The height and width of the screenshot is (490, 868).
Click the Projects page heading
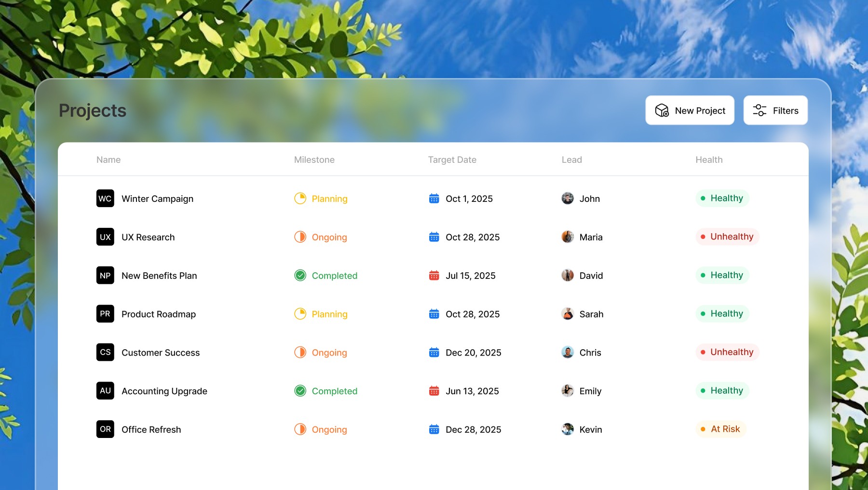[93, 111]
